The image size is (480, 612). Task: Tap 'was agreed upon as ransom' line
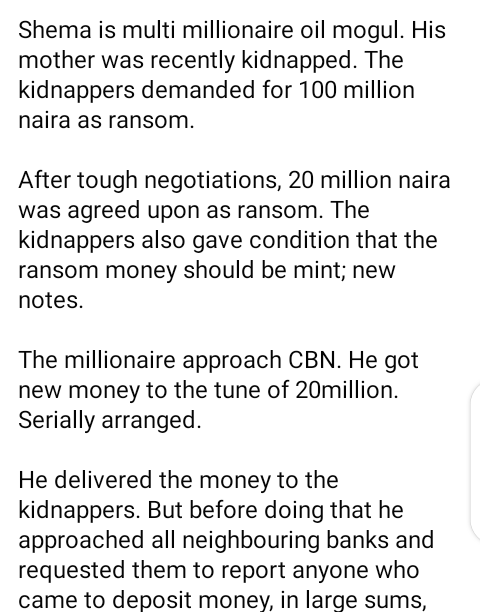pyautogui.click(x=194, y=211)
